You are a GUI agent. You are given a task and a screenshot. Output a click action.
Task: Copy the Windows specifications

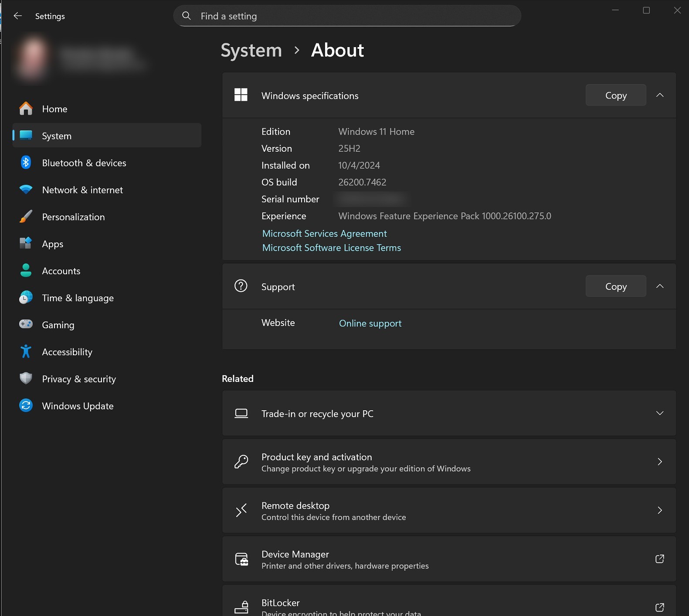[x=616, y=95]
